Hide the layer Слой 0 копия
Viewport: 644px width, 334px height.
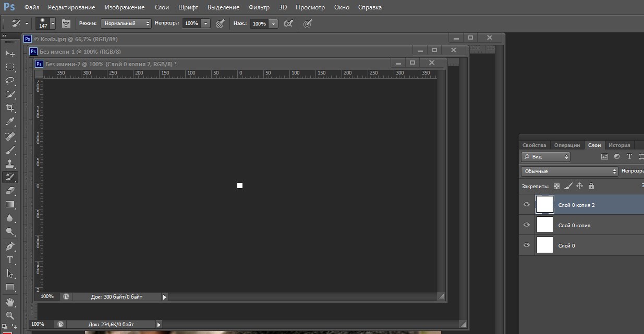[x=527, y=225]
